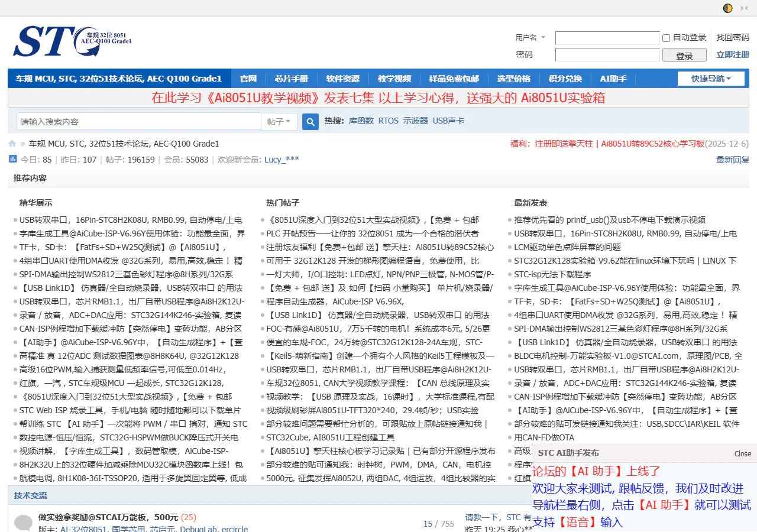Click the blue search magnifier icon
Image resolution: width=757 pixels, height=532 pixels.
(x=310, y=122)
